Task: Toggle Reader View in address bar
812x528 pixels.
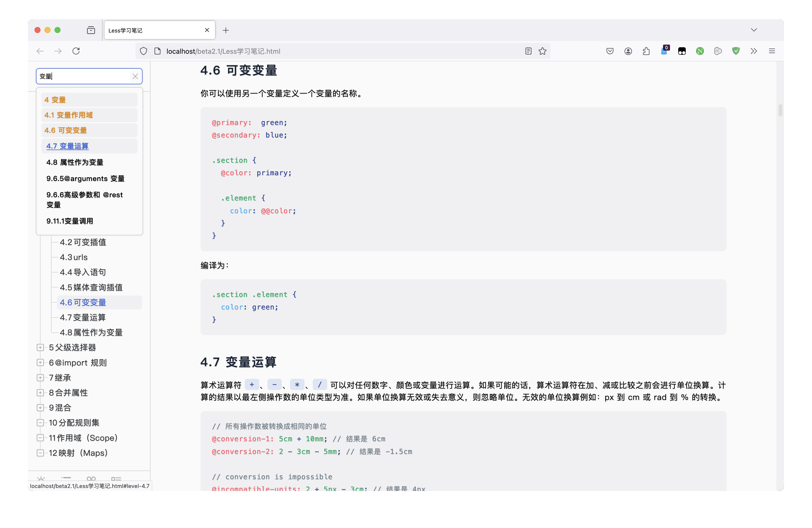Action: (x=528, y=51)
